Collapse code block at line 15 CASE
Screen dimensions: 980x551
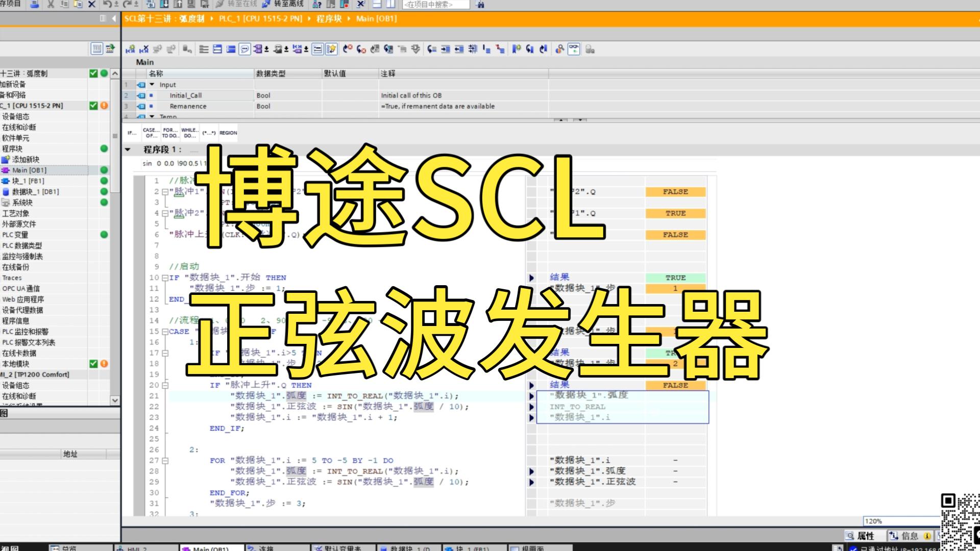[165, 332]
